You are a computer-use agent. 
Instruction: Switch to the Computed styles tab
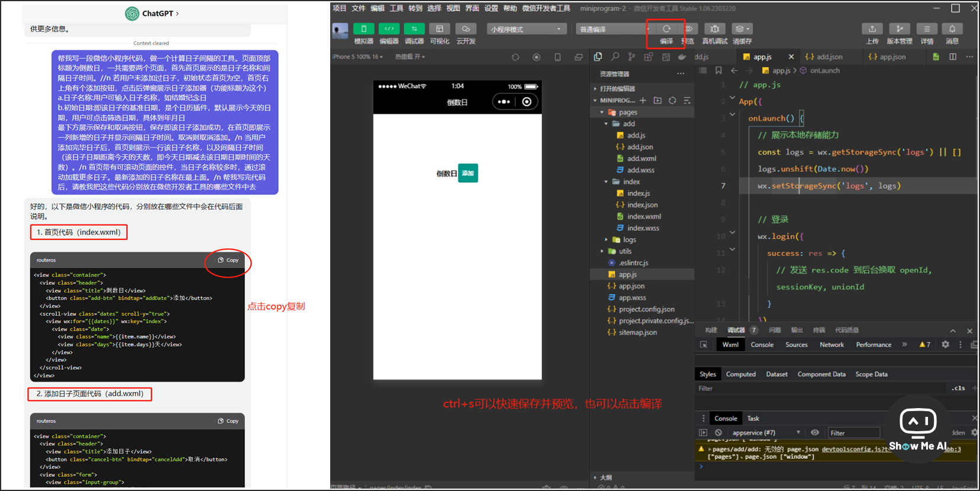click(x=741, y=374)
